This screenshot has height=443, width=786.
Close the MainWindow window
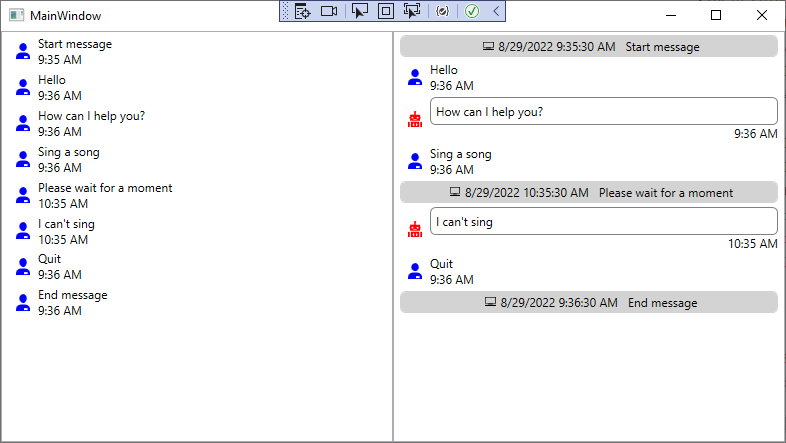coord(761,16)
